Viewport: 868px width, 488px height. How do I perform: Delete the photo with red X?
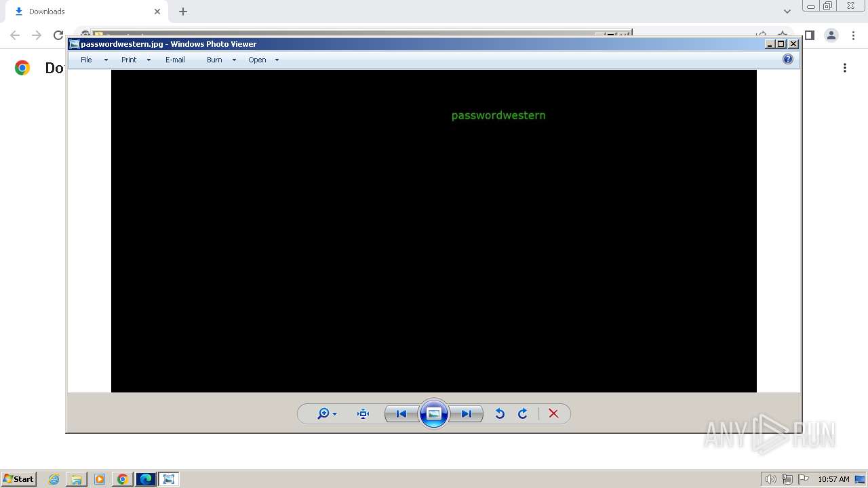(x=553, y=413)
